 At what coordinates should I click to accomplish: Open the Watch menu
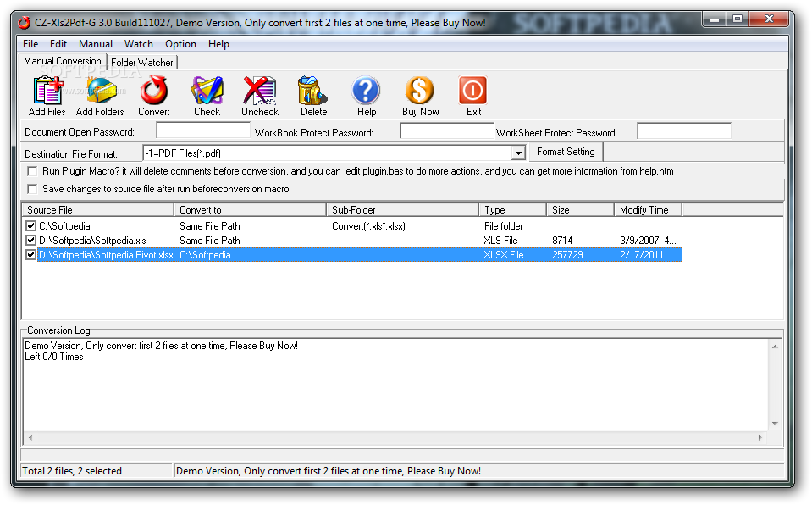click(139, 44)
